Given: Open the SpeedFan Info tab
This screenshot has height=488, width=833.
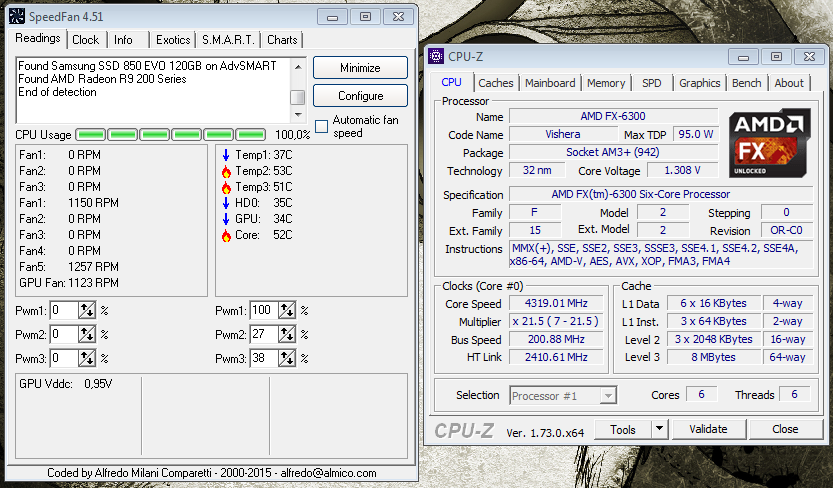Looking at the screenshot, I should 123,40.
